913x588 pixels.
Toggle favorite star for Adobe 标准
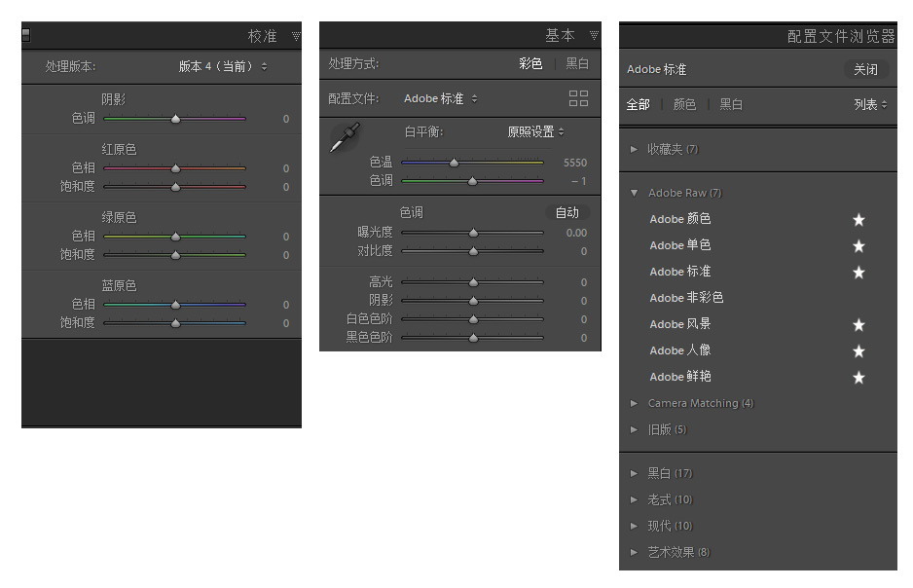point(858,272)
